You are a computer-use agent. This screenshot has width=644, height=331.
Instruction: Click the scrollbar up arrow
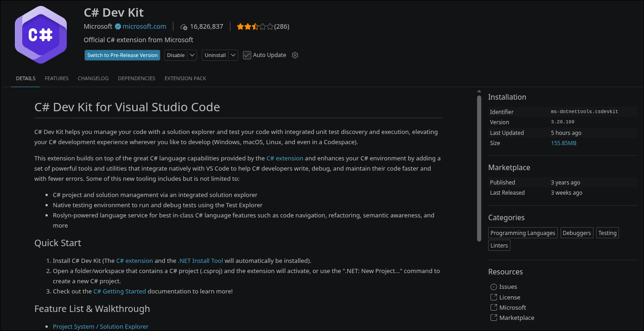click(x=479, y=91)
